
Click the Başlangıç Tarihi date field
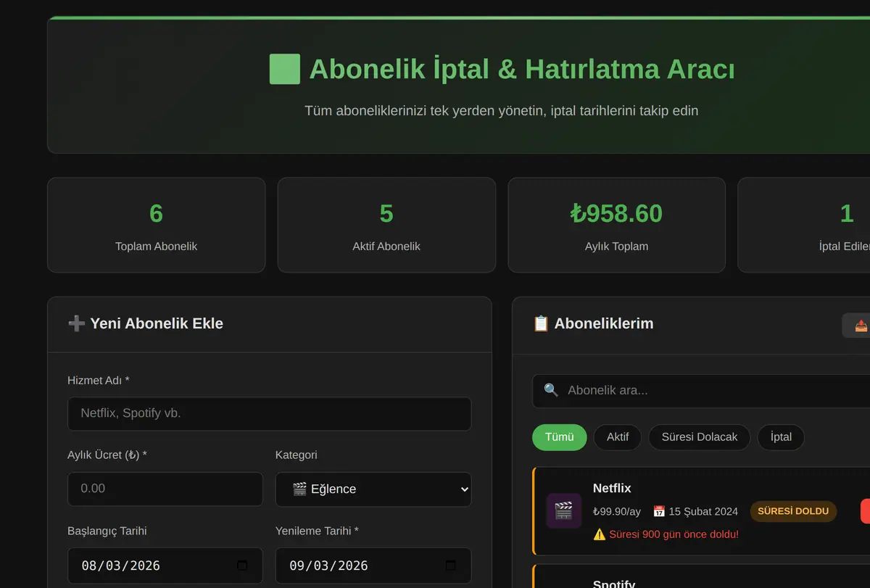point(165,566)
